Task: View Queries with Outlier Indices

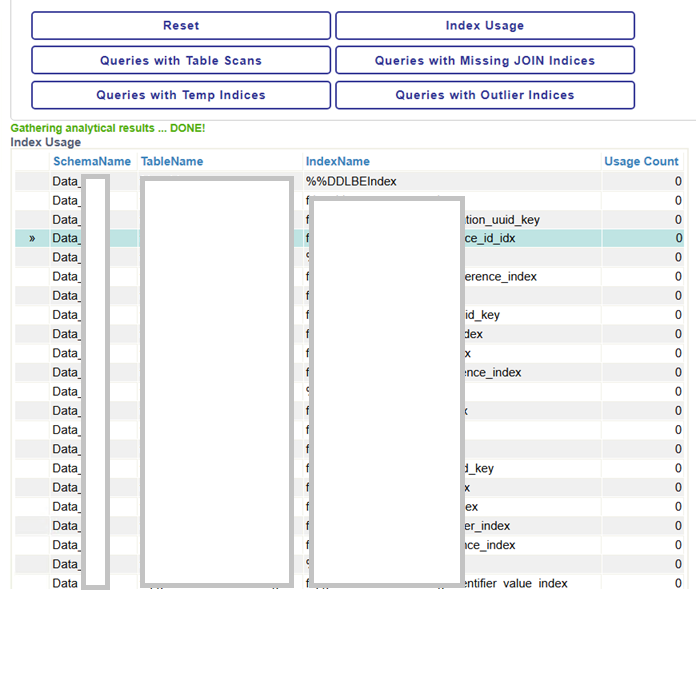Action: [x=485, y=96]
